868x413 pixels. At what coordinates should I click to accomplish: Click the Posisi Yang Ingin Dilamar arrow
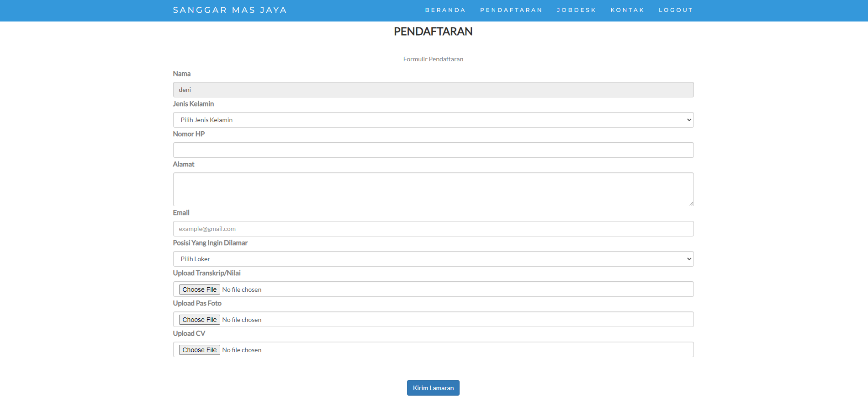[x=689, y=259]
